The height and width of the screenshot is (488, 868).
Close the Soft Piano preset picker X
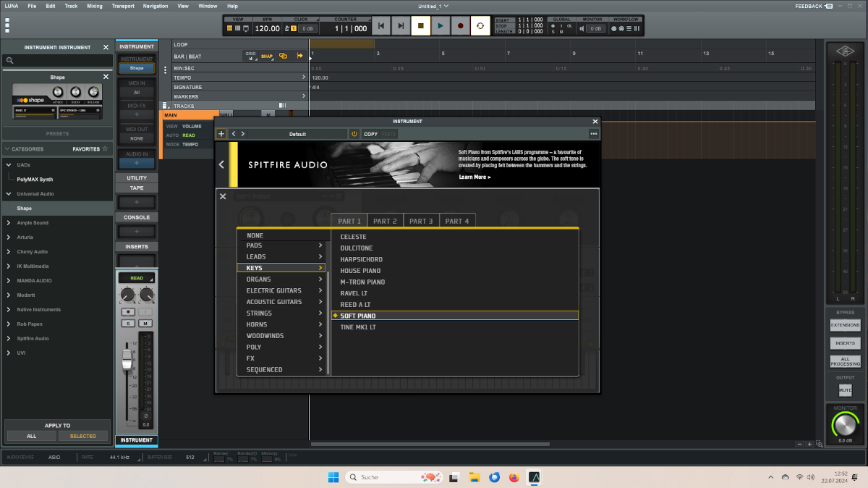coord(223,196)
